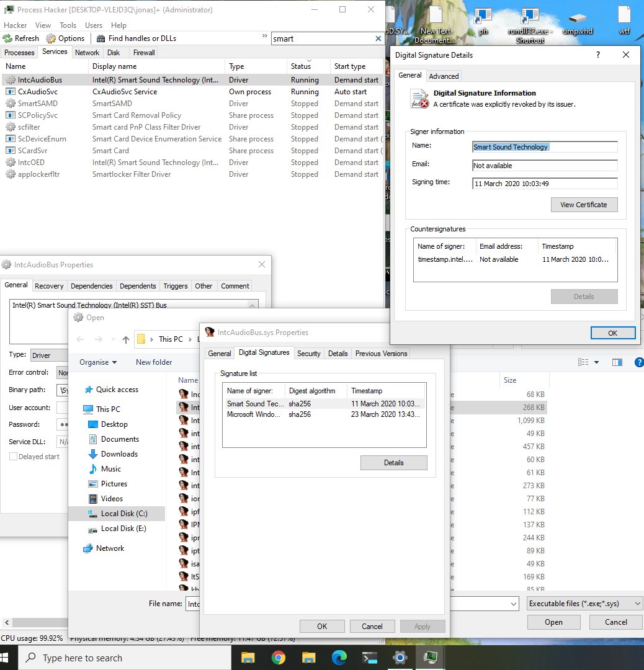Select timestamp.intel countersignature row

coord(515,259)
